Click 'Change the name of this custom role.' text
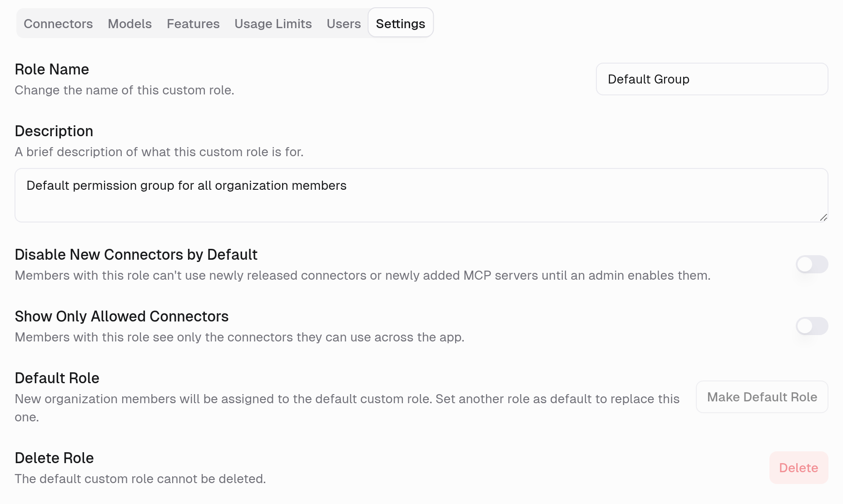 (x=124, y=90)
